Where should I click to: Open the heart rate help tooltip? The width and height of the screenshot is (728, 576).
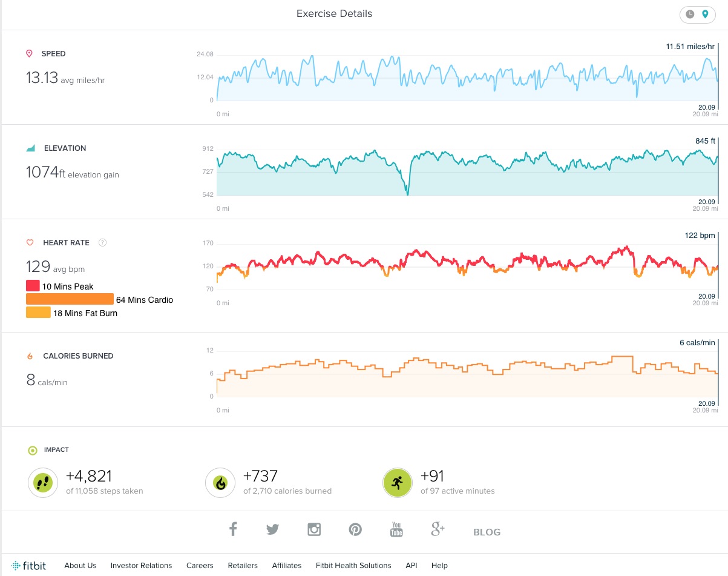click(103, 242)
